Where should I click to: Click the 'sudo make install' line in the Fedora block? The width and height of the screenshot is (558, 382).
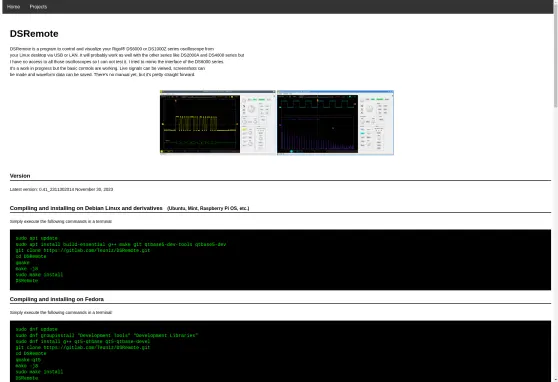click(39, 372)
